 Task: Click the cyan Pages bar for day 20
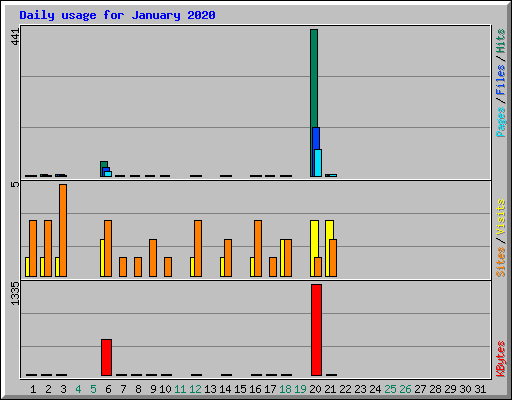coord(318,163)
